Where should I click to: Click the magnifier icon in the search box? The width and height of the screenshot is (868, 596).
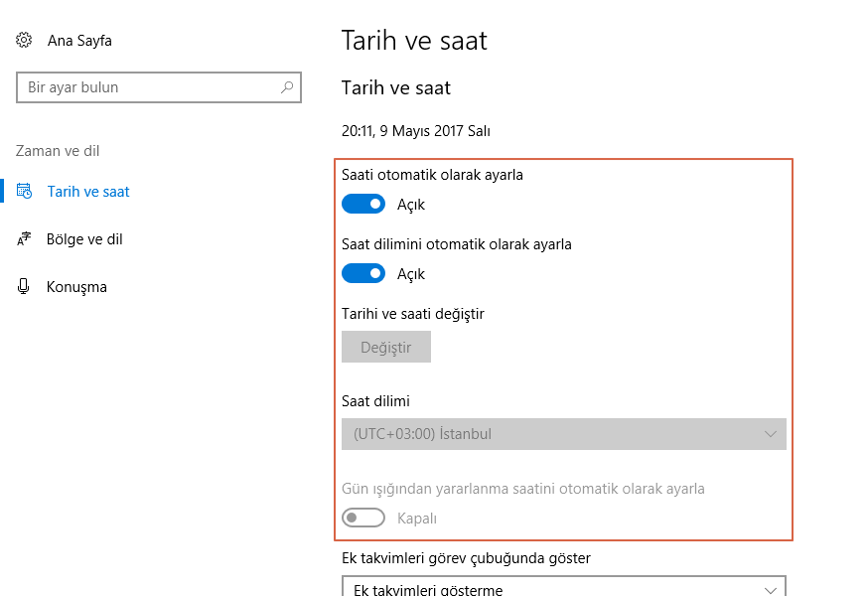tap(288, 87)
